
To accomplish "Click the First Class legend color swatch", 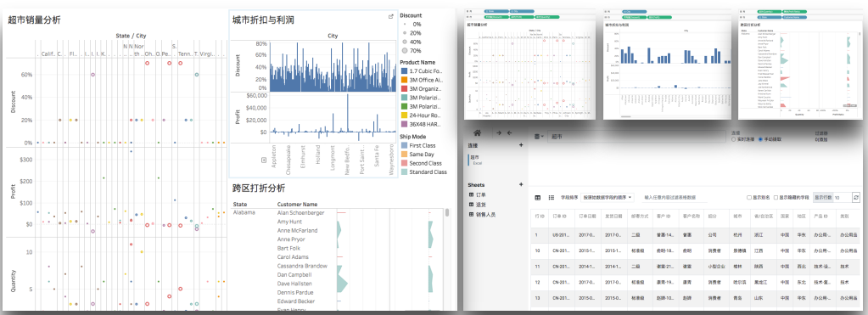I will point(404,145).
